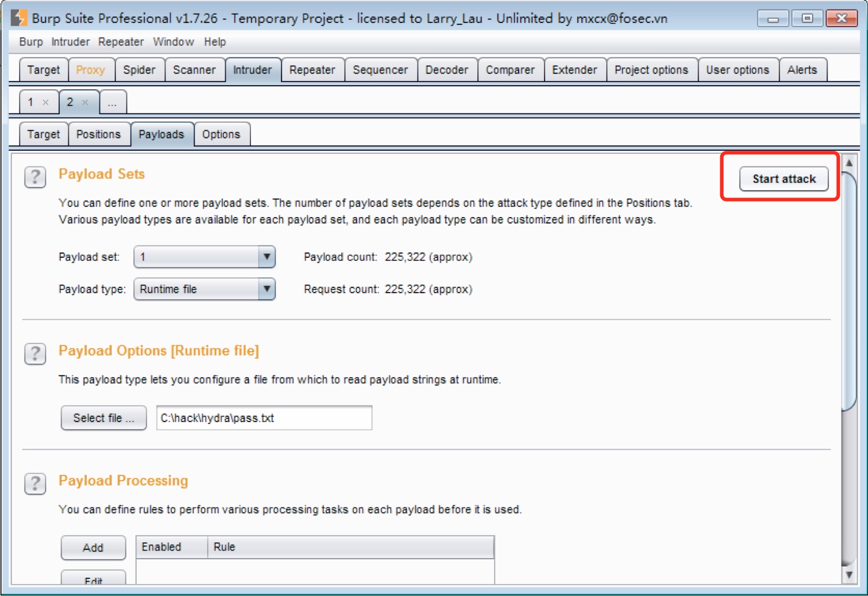The image size is (868, 596).
Task: Switch to the Scanner tab
Action: 195,70
